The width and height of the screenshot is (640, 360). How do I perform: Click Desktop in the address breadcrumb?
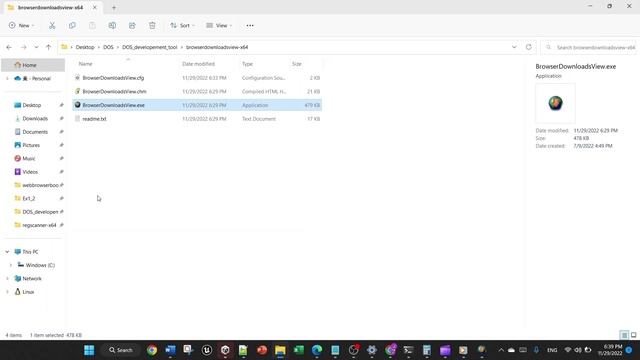point(85,47)
